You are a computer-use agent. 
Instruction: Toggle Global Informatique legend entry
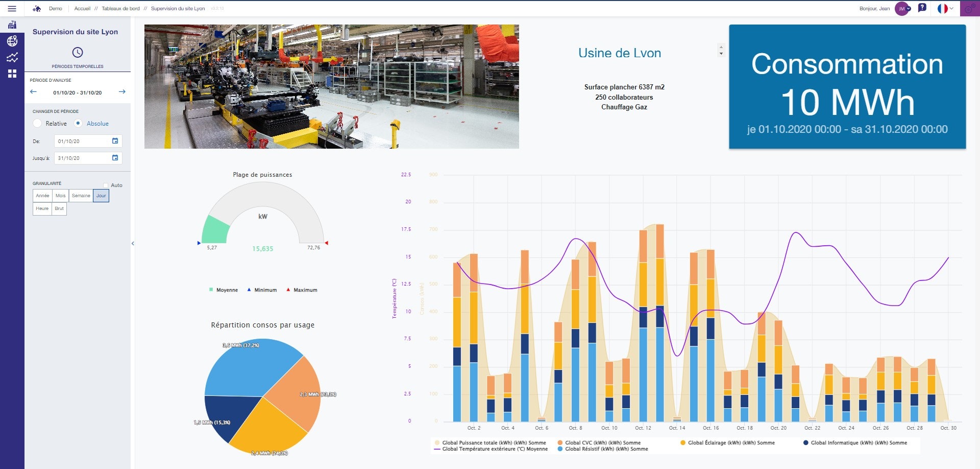pyautogui.click(x=855, y=443)
